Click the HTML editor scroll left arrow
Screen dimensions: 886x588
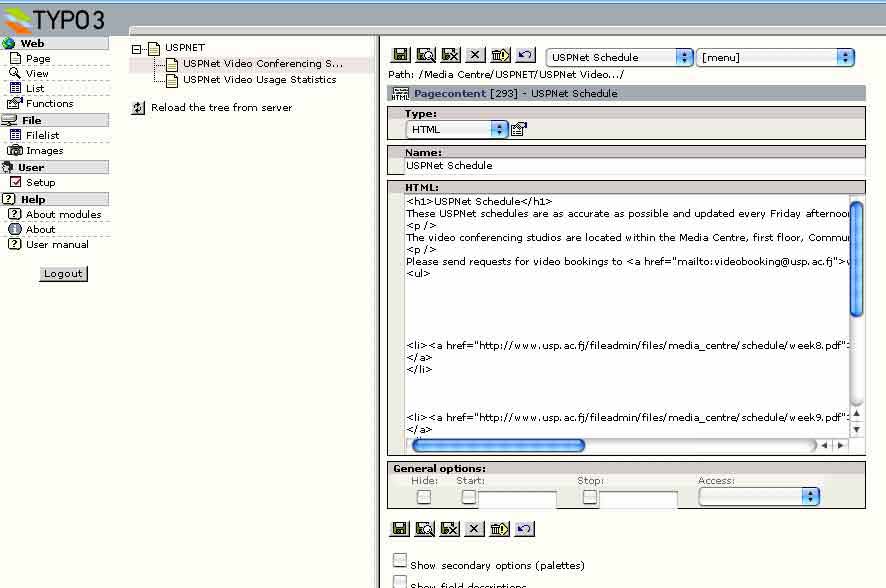coord(824,445)
